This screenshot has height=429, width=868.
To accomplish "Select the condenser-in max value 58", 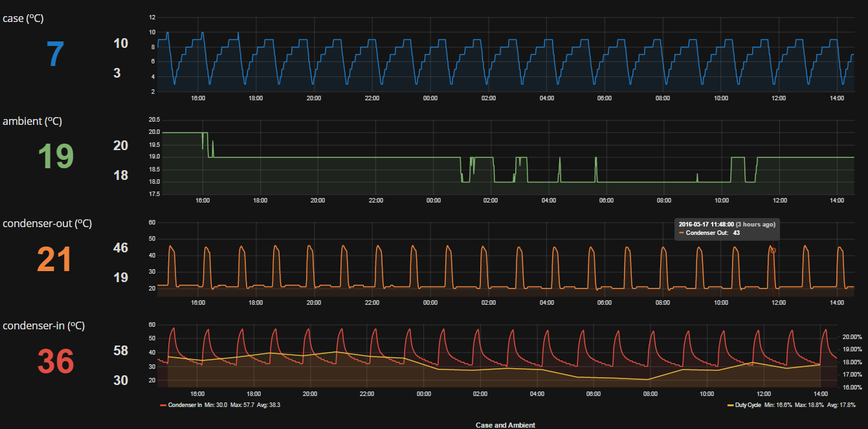I will [x=121, y=351].
